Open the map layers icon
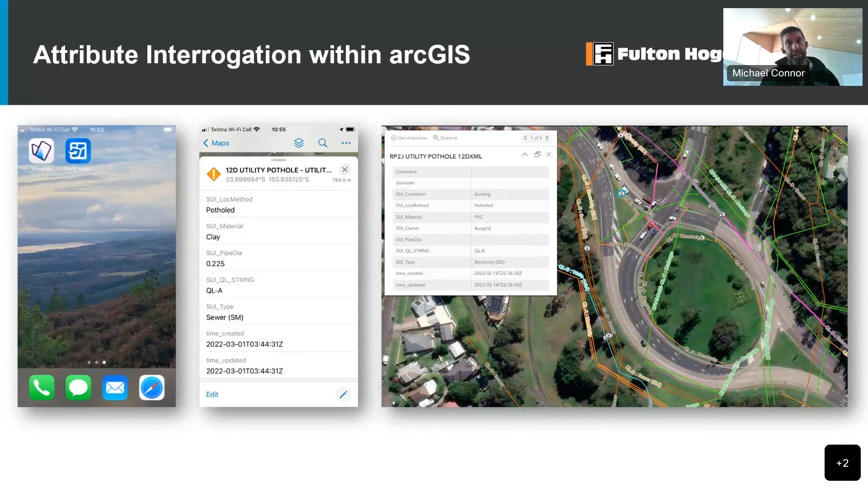 [299, 143]
